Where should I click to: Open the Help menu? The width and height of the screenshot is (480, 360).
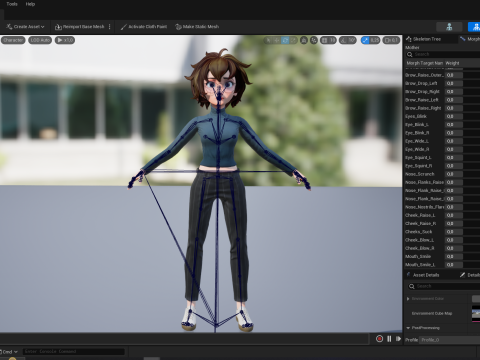pos(30,4)
